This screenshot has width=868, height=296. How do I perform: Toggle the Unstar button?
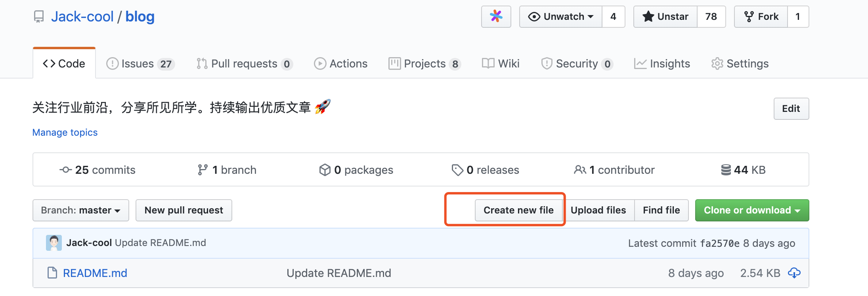click(665, 17)
